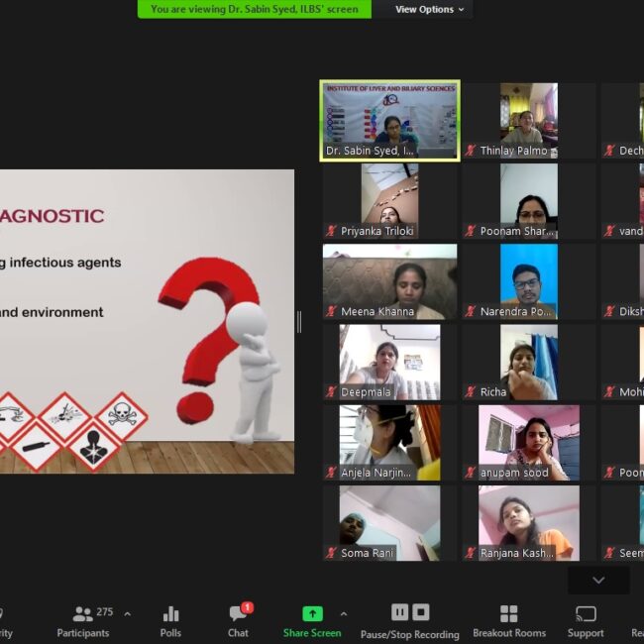This screenshot has height=644, width=644.
Task: Open Chat with unread message badge
Action: pyautogui.click(x=238, y=620)
